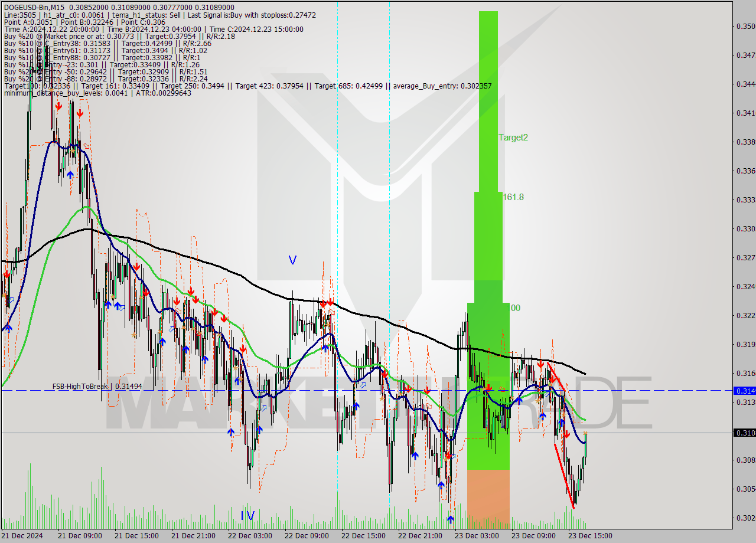Click the 'Target2' label on the green bar
Screen dimensions: 756x543
pyautogui.click(x=513, y=138)
